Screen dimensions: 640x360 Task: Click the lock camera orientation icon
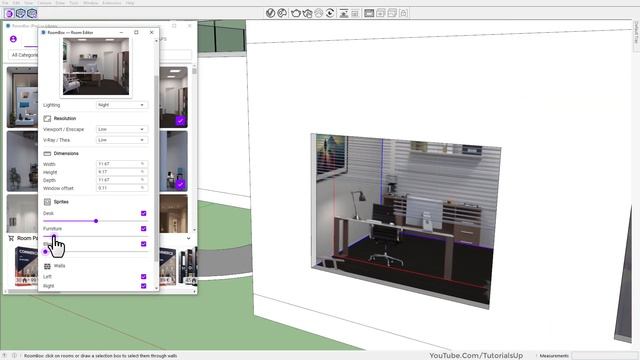403,13
